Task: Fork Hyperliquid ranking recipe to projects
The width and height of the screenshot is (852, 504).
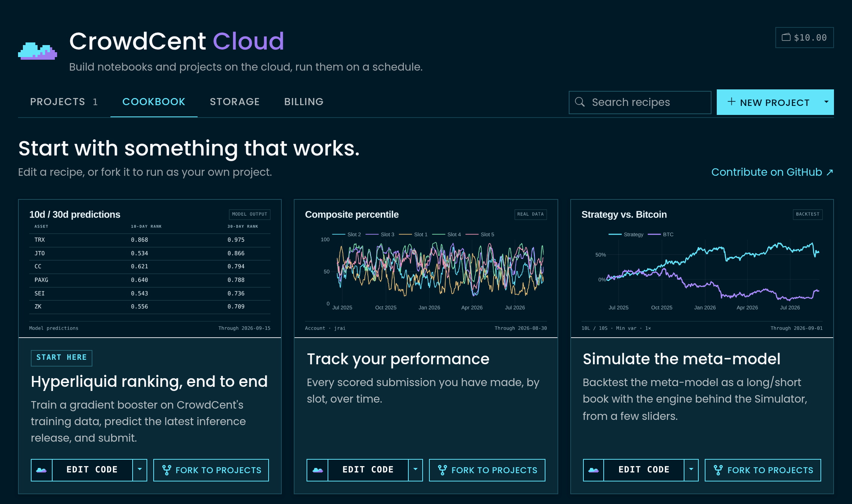Action: (211, 470)
